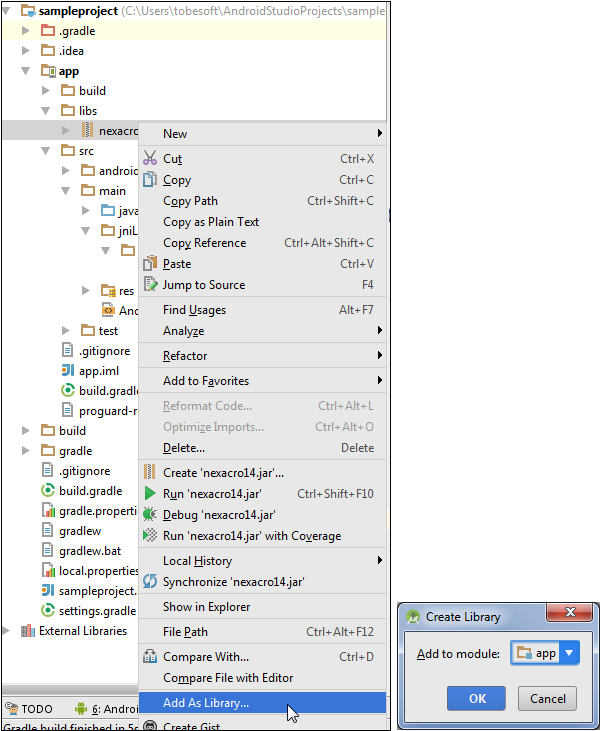Viewport: 601px width, 731px height.
Task: Click the nexacro jar file icon in libs
Action: point(87,130)
